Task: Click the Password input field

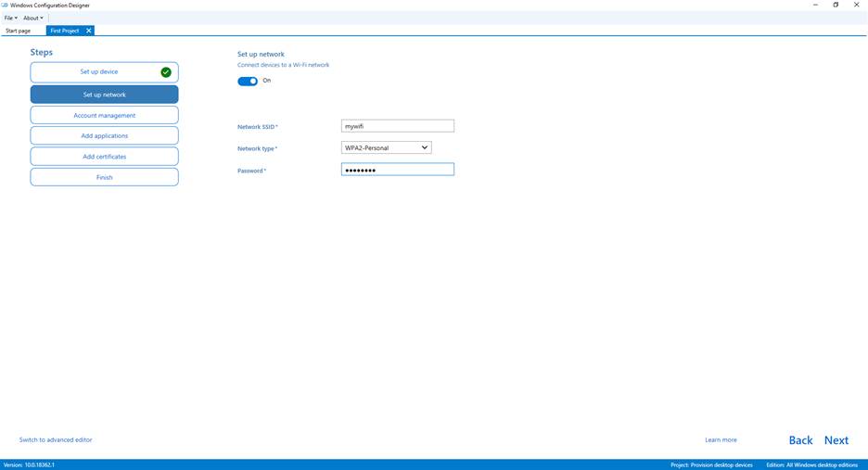Action: click(x=398, y=170)
